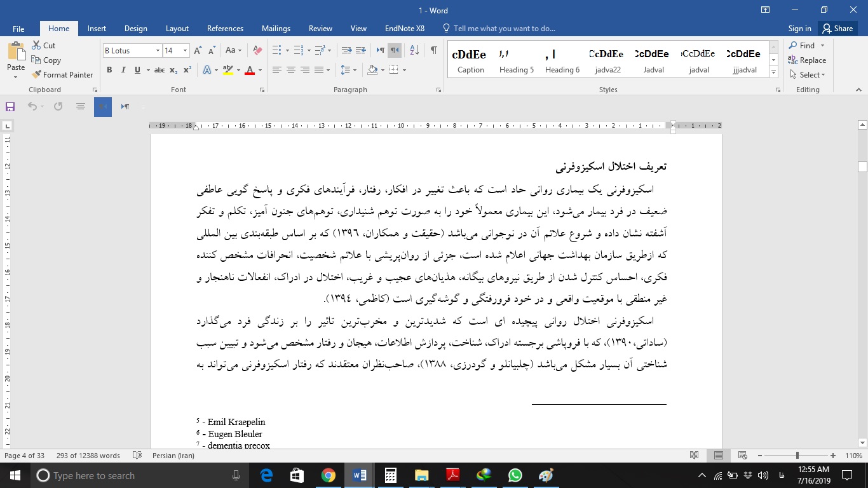Toggle underline formatting
The height and width of the screenshot is (488, 868).
tap(137, 70)
